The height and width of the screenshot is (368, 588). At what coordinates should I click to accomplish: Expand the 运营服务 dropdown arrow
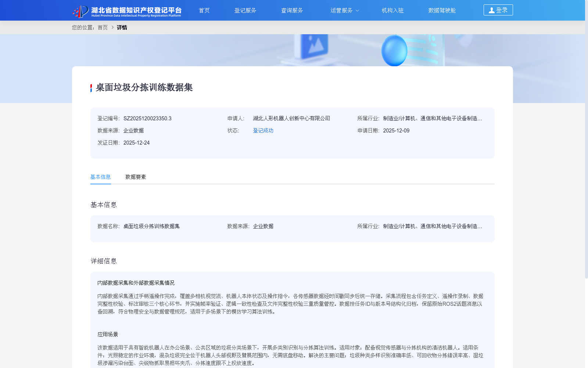pos(357,11)
